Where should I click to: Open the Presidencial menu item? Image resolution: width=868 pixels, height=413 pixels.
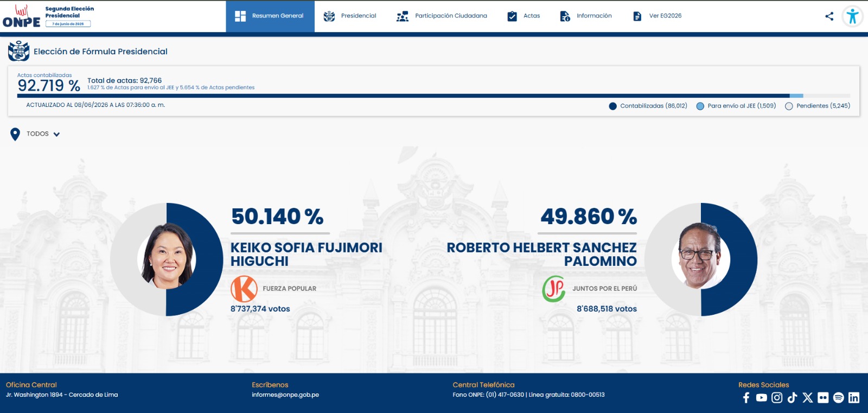point(350,16)
